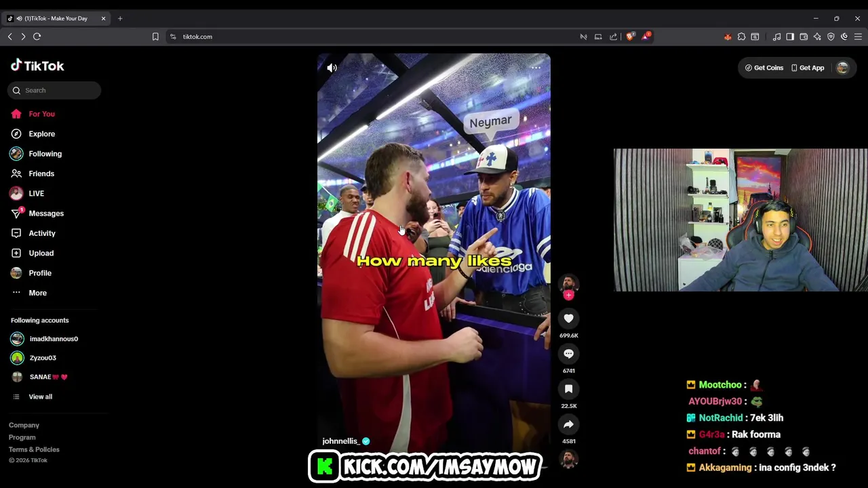The image size is (868, 488).
Task: Bookmark this page in address bar
Action: 155,37
